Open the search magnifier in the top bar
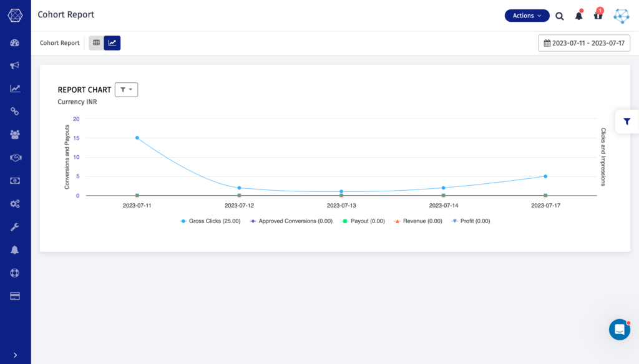Screen dimensions: 639x364 [559, 16]
